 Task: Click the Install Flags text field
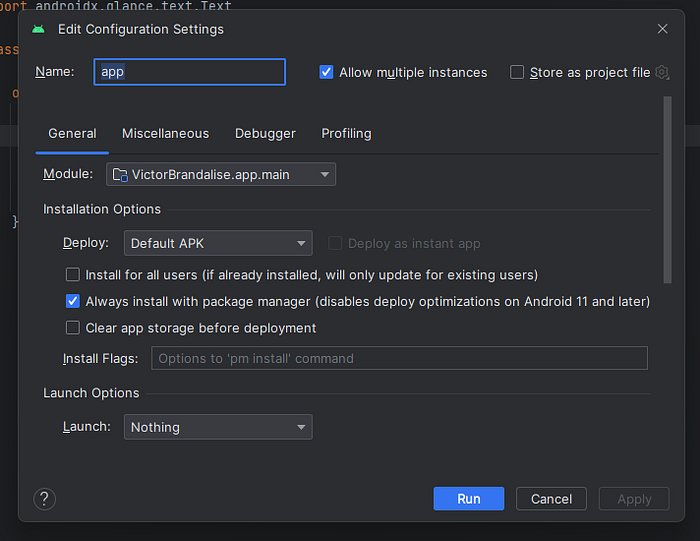coord(399,358)
